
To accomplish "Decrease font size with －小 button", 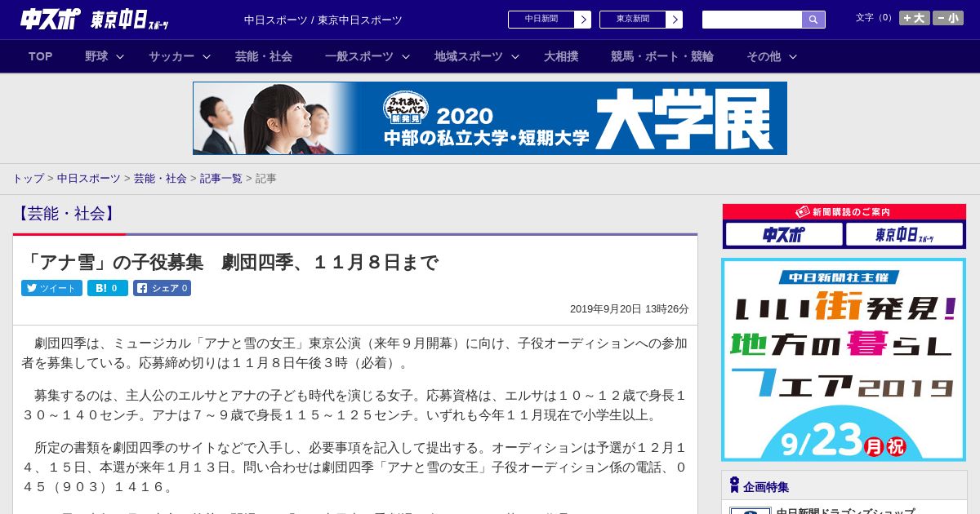I will pyautogui.click(x=948, y=18).
